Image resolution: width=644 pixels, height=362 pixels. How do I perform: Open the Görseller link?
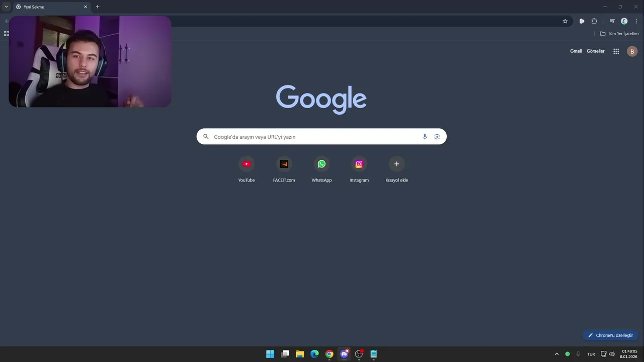[596, 51]
